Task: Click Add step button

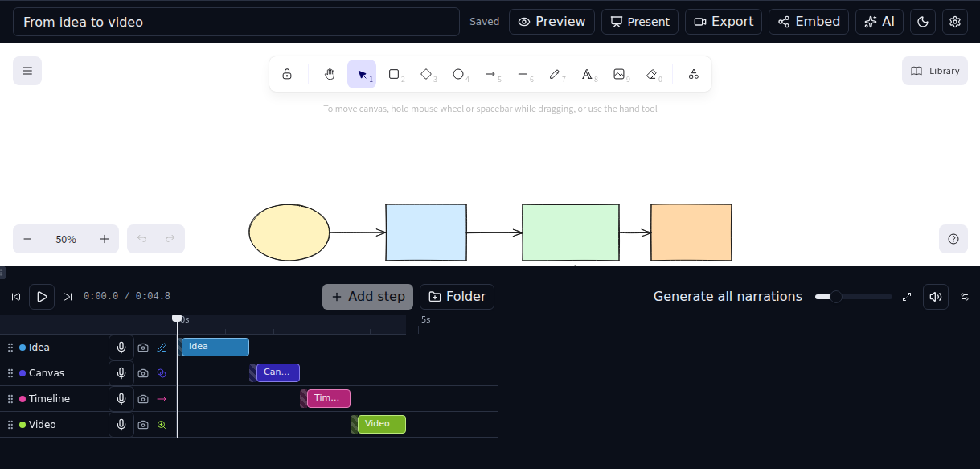Action: (368, 297)
